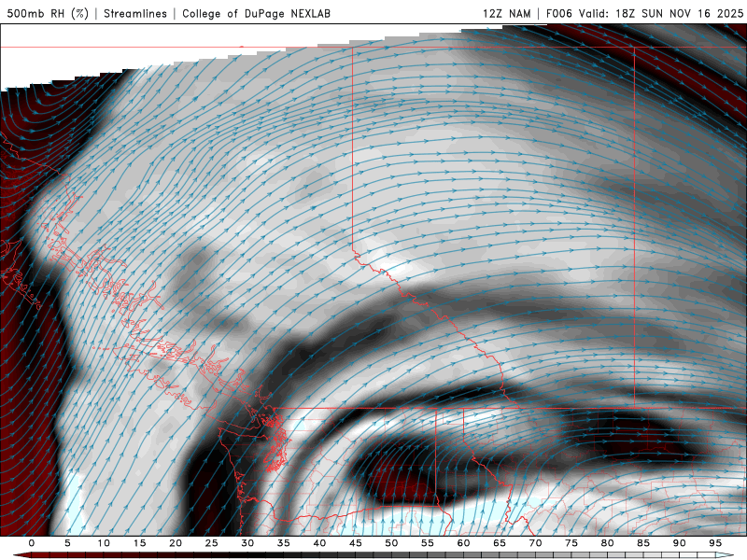Select the "50" percent scale label
This screenshot has height=560, width=747.
click(391, 543)
